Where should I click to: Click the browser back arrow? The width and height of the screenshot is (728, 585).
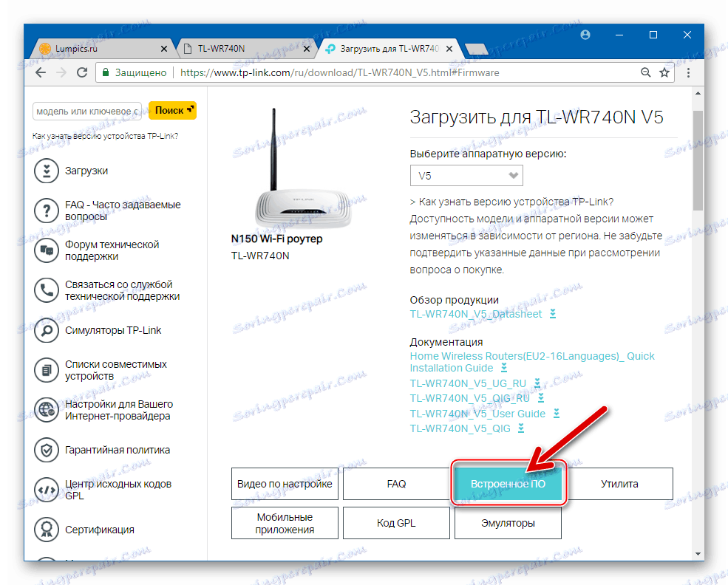pyautogui.click(x=41, y=72)
